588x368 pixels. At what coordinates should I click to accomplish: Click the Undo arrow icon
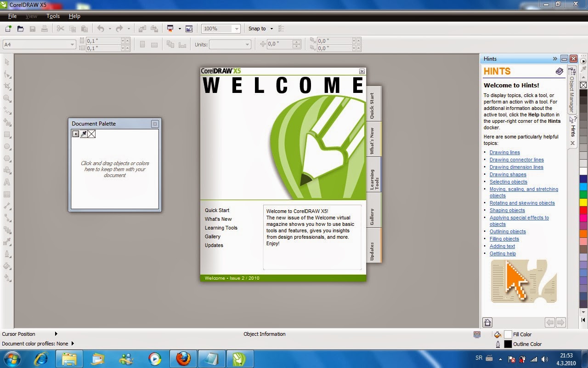(101, 29)
